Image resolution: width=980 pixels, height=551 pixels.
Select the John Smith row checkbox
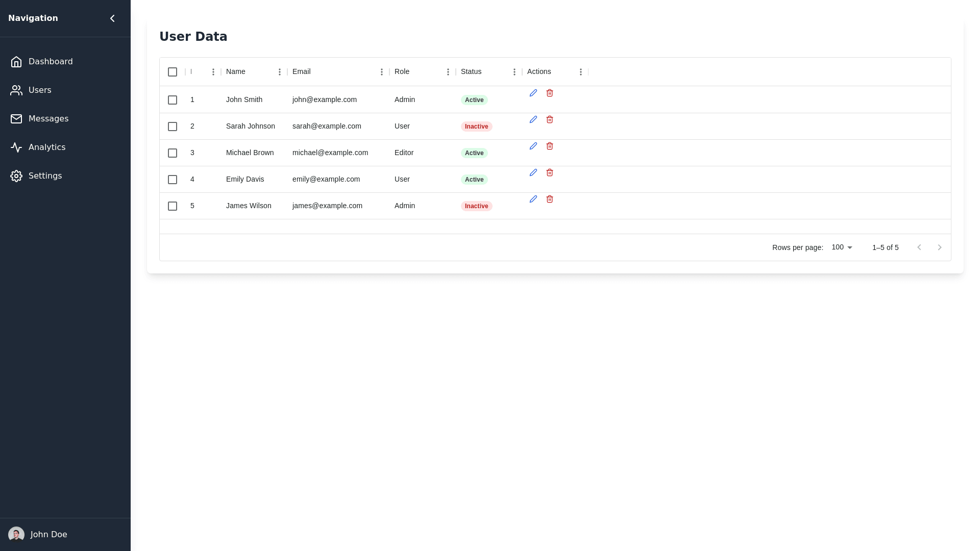click(173, 100)
